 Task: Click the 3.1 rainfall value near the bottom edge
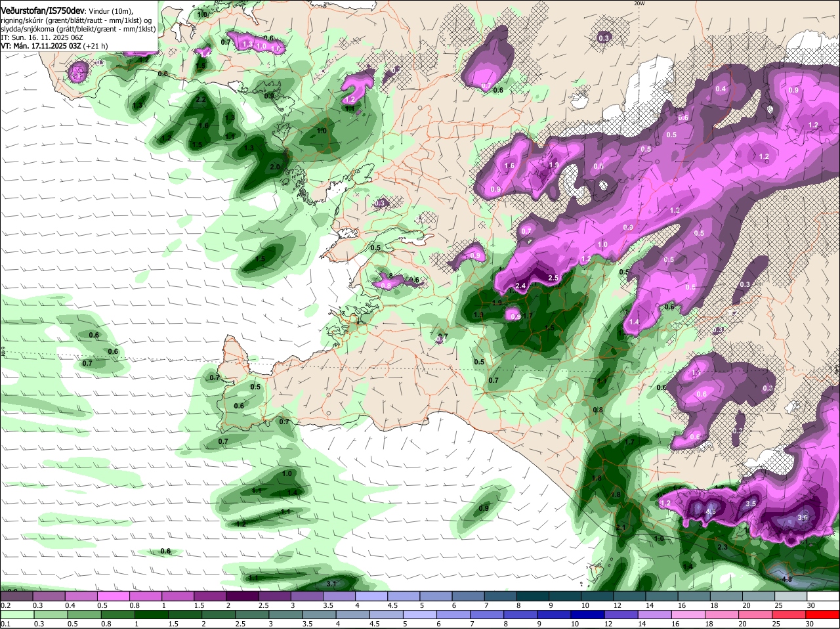[x=331, y=584]
